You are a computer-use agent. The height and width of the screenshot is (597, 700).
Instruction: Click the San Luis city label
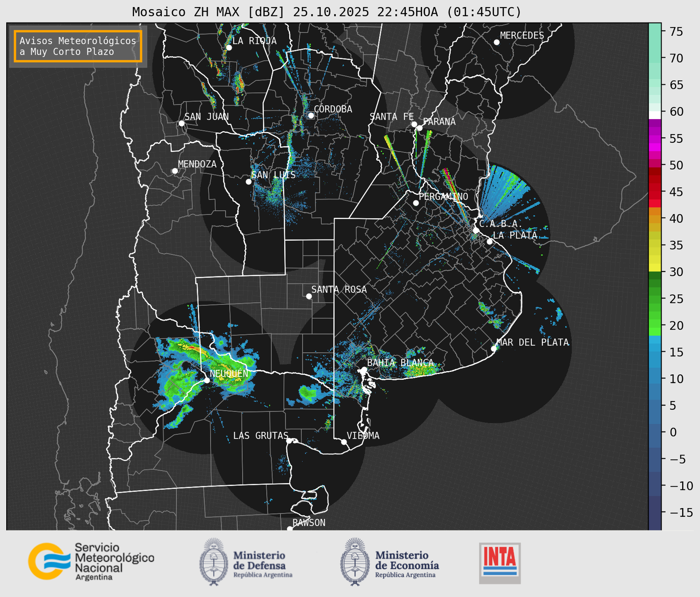point(273,175)
